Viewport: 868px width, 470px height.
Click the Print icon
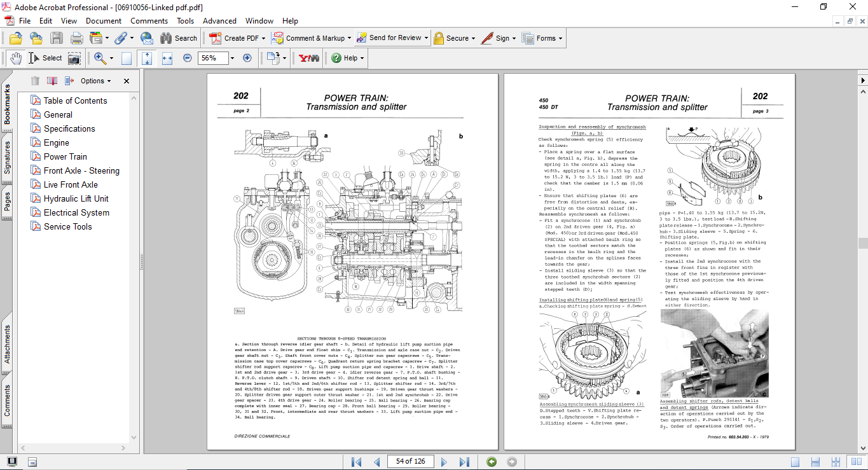[76, 38]
